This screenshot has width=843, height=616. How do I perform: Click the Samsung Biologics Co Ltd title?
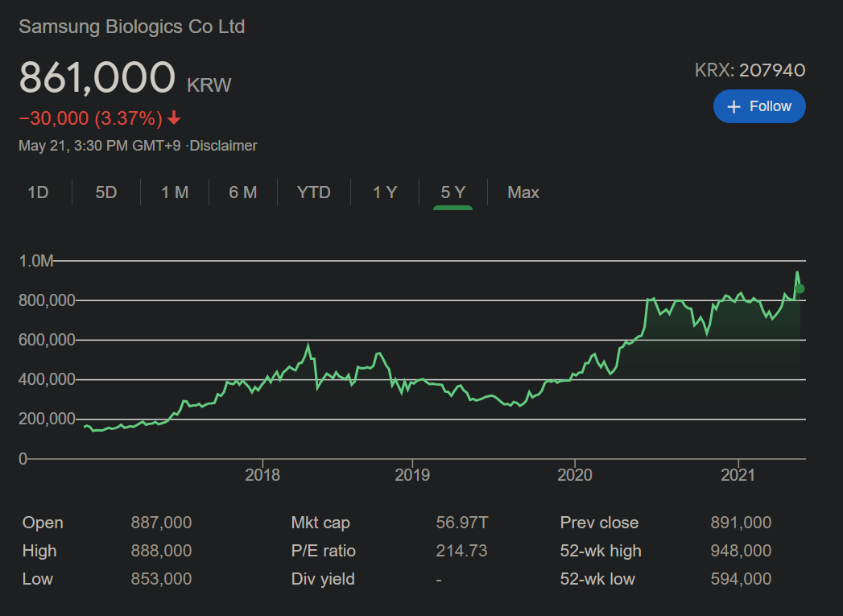pos(132,27)
